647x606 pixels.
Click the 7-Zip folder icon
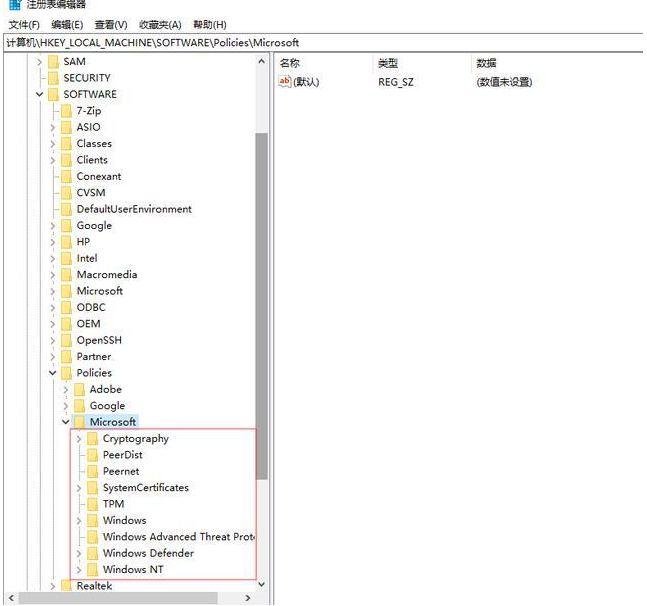point(66,111)
